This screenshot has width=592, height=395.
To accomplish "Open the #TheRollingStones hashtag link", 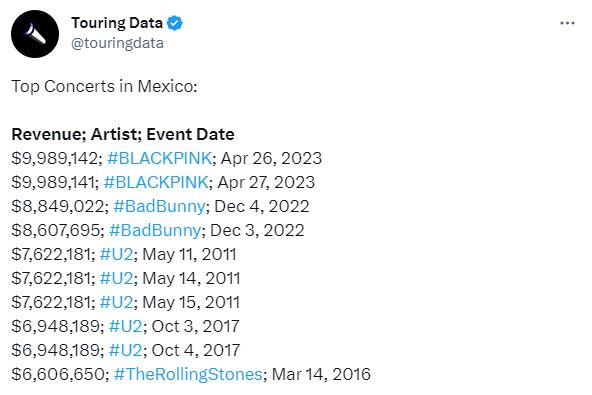I will coord(188,375).
